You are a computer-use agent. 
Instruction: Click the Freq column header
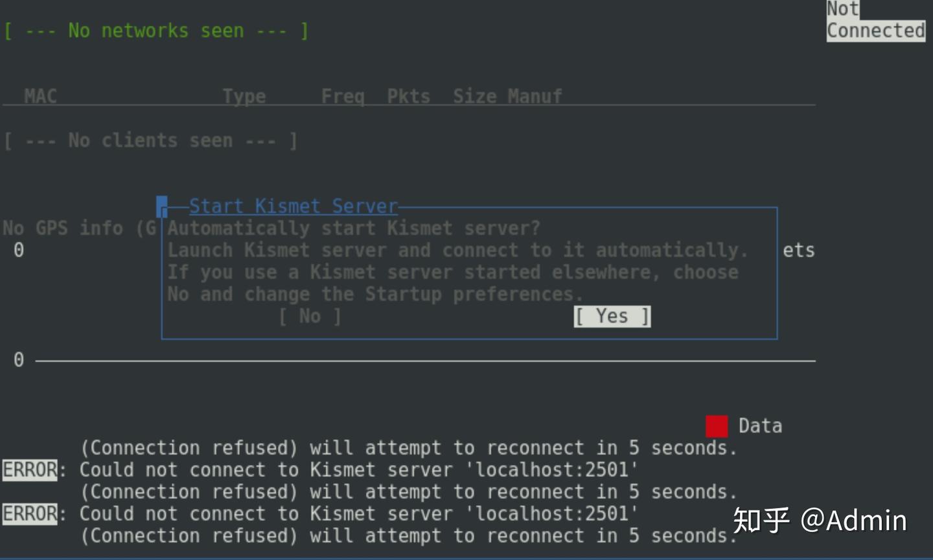click(x=343, y=96)
